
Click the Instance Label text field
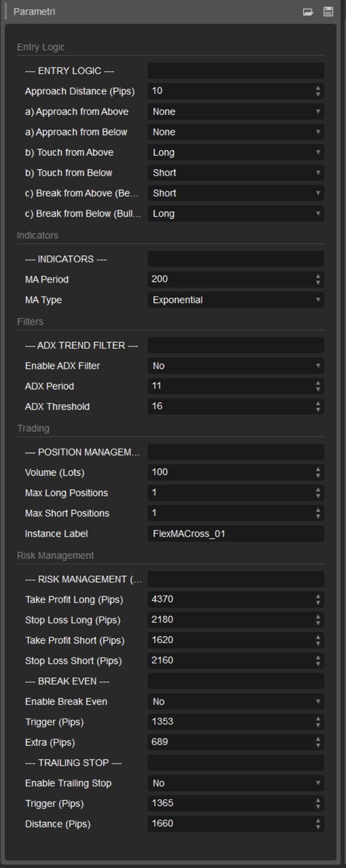click(x=235, y=533)
